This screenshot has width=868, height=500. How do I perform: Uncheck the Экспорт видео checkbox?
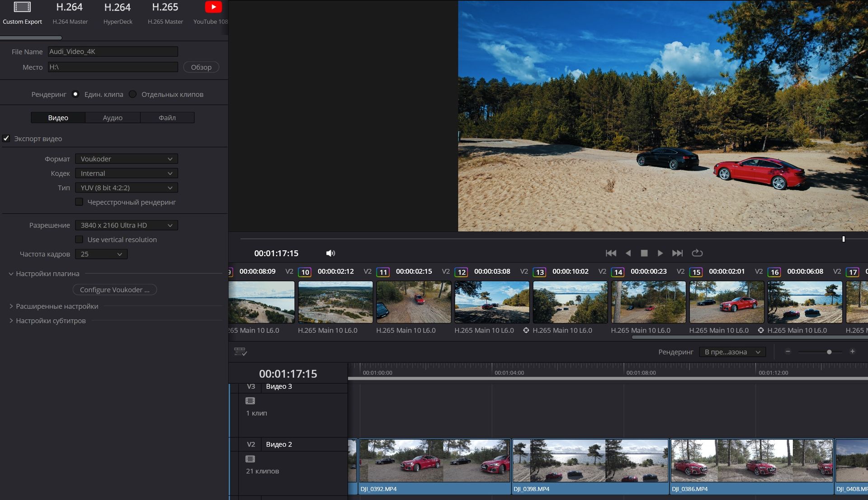[6, 138]
